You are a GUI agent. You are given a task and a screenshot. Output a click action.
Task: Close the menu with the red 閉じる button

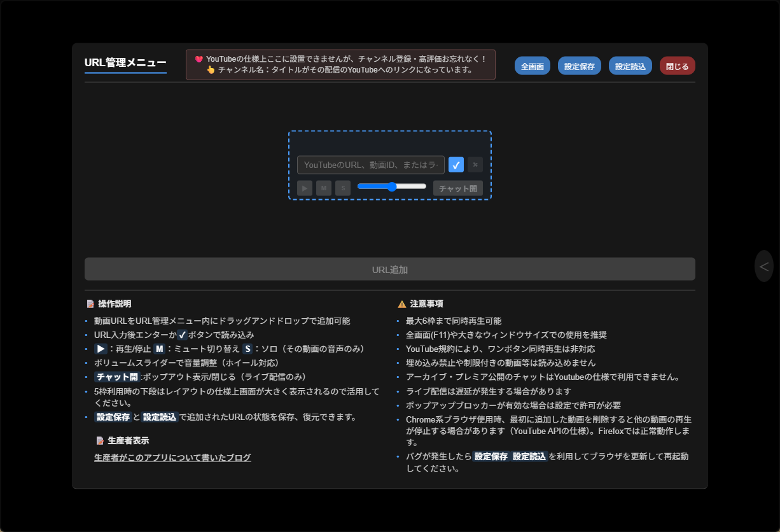(x=677, y=66)
